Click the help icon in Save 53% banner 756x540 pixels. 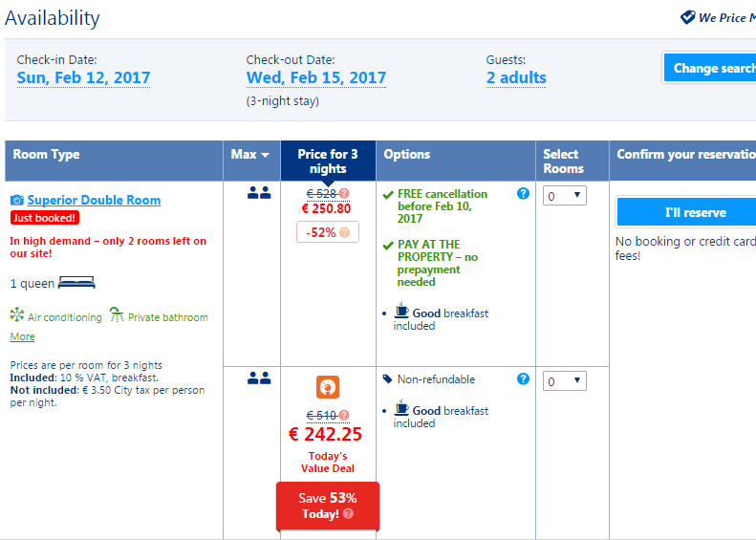(x=348, y=514)
